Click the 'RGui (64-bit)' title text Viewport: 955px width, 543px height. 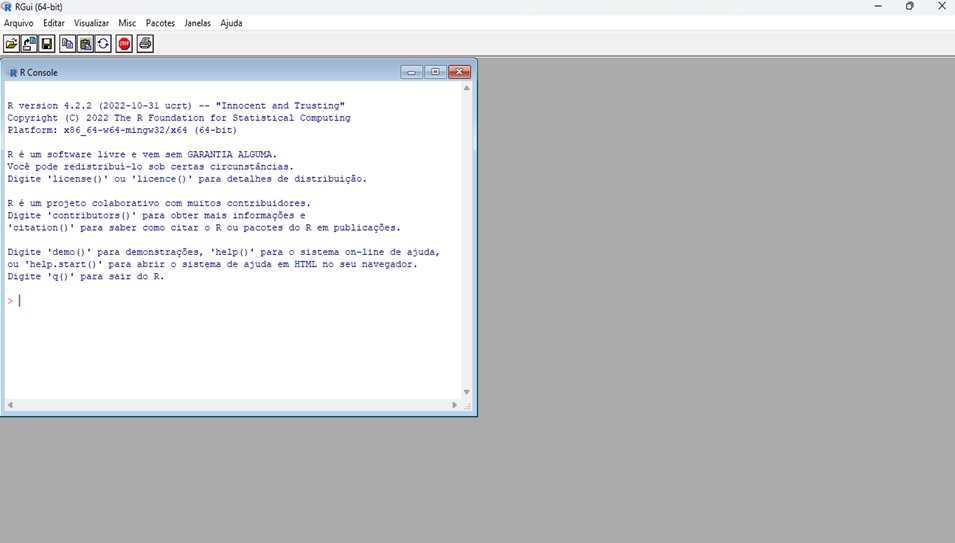point(38,7)
